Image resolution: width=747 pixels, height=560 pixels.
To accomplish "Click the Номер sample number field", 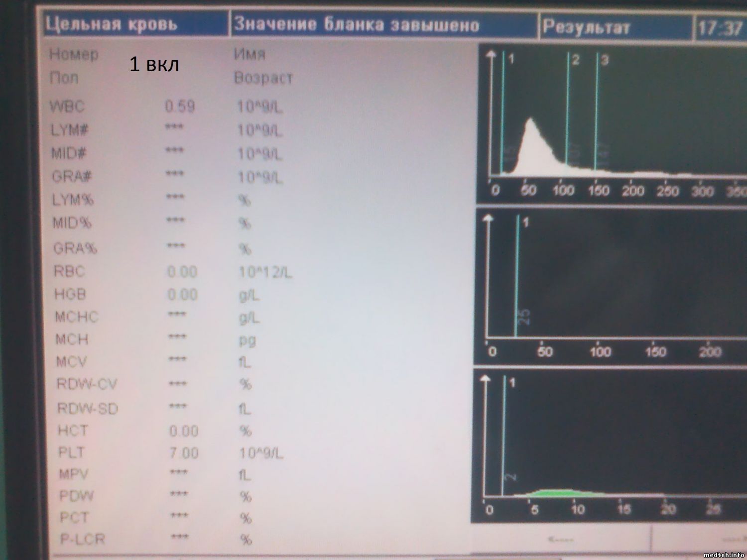I will (74, 54).
